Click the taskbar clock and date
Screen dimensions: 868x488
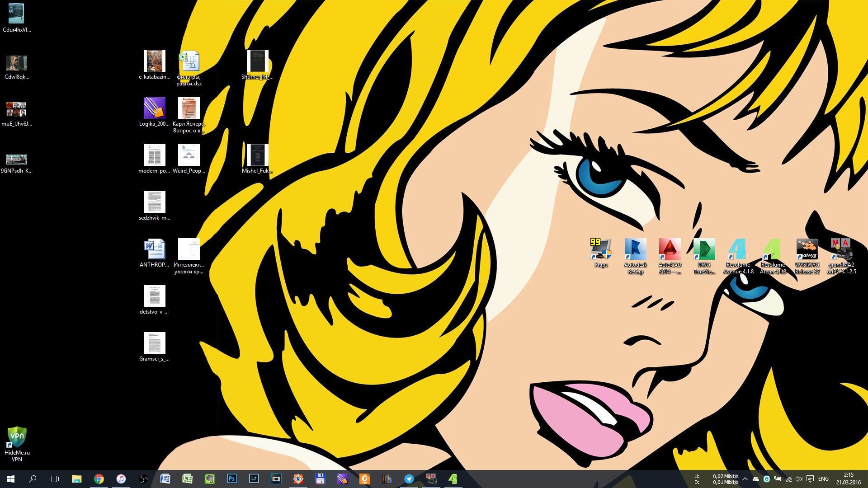tap(848, 479)
